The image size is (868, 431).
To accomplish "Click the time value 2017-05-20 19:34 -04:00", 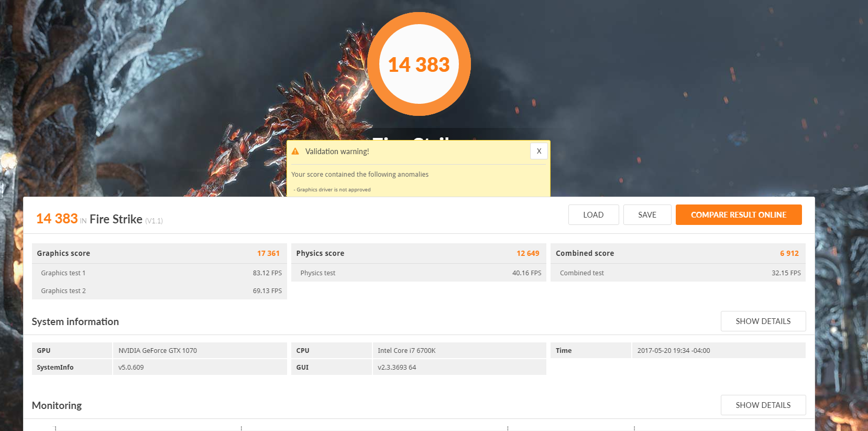I will click(x=674, y=351).
